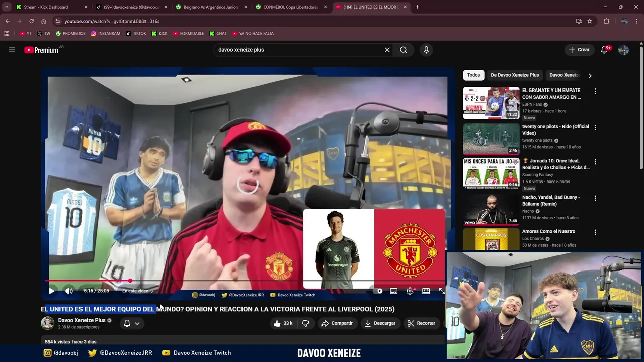Open Amores Como el Nuestro title
Viewport: 644px width, 362px height.
coord(548,231)
